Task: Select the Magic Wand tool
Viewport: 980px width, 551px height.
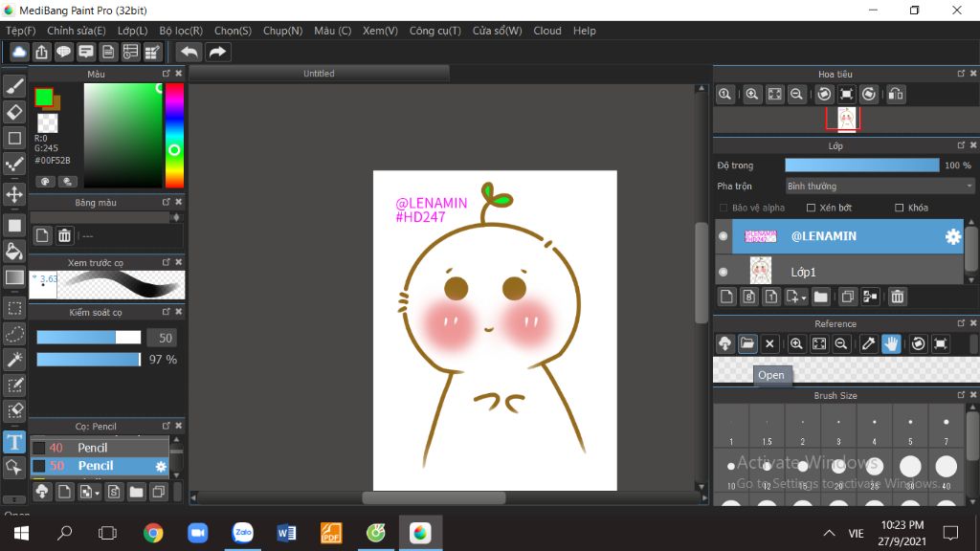Action: [x=14, y=359]
